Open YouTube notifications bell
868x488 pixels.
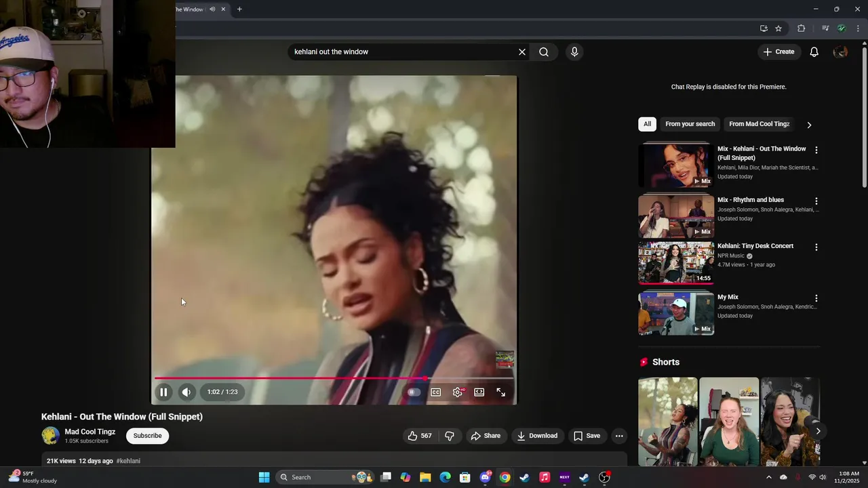814,52
